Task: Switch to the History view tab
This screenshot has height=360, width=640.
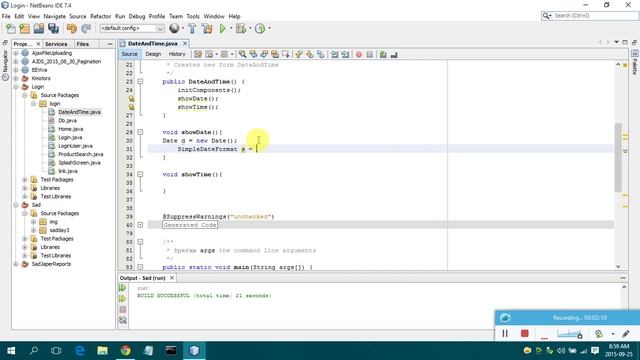Action: click(177, 54)
